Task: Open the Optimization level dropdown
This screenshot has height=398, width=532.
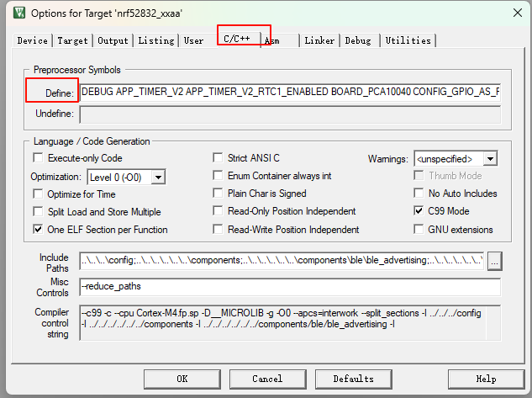Action: (157, 177)
